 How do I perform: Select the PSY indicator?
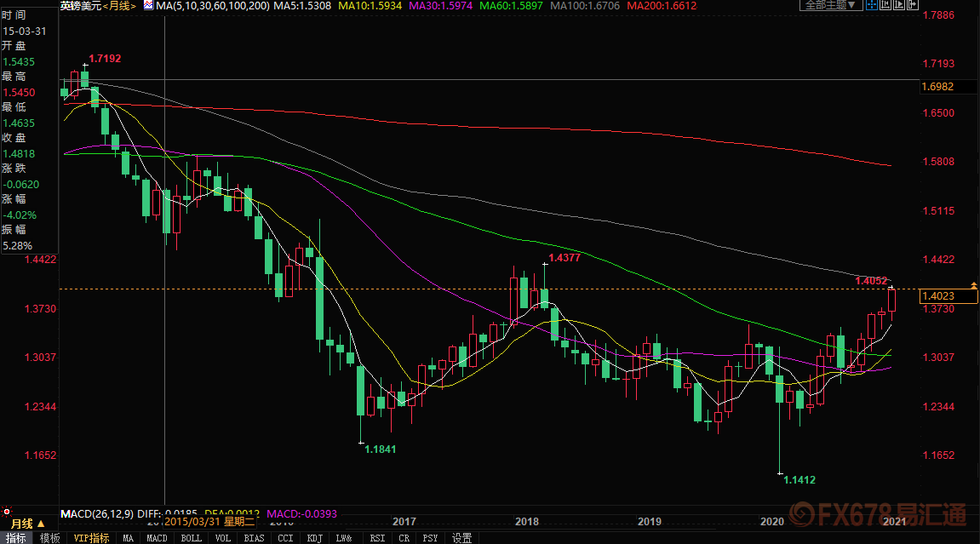(430, 538)
